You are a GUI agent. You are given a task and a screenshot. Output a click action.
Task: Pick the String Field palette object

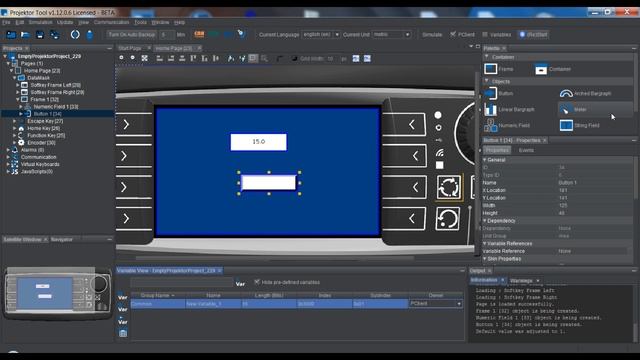point(580,125)
